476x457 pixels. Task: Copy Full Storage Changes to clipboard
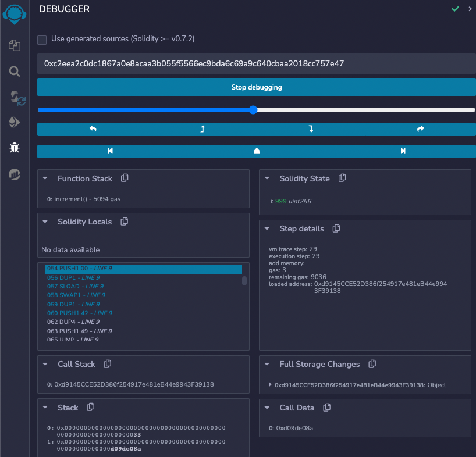372,363
